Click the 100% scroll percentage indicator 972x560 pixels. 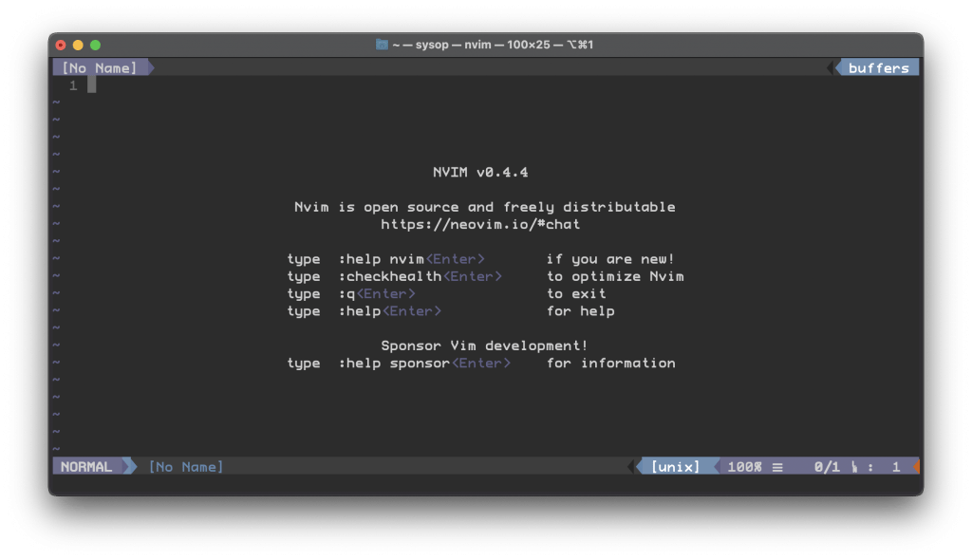(744, 466)
